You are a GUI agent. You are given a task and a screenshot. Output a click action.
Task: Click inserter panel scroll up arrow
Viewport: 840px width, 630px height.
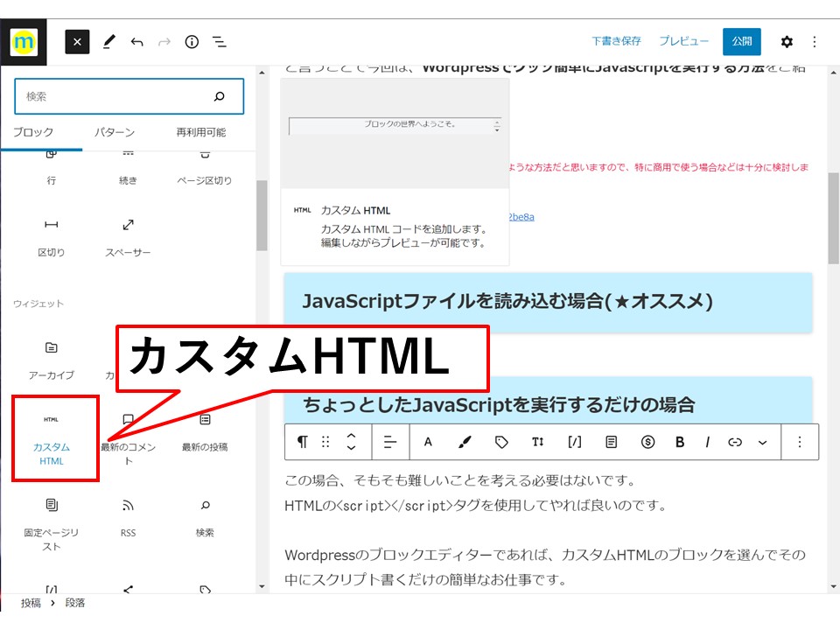(x=262, y=73)
